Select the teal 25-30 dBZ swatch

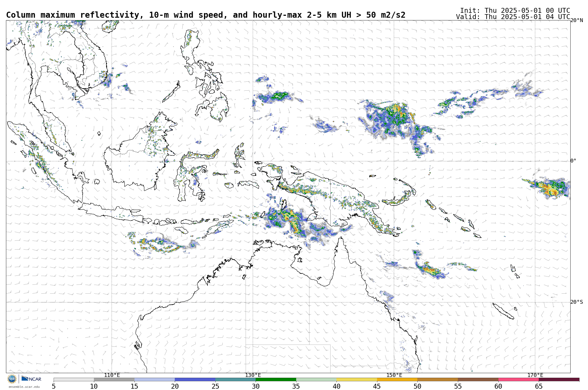tap(235, 379)
